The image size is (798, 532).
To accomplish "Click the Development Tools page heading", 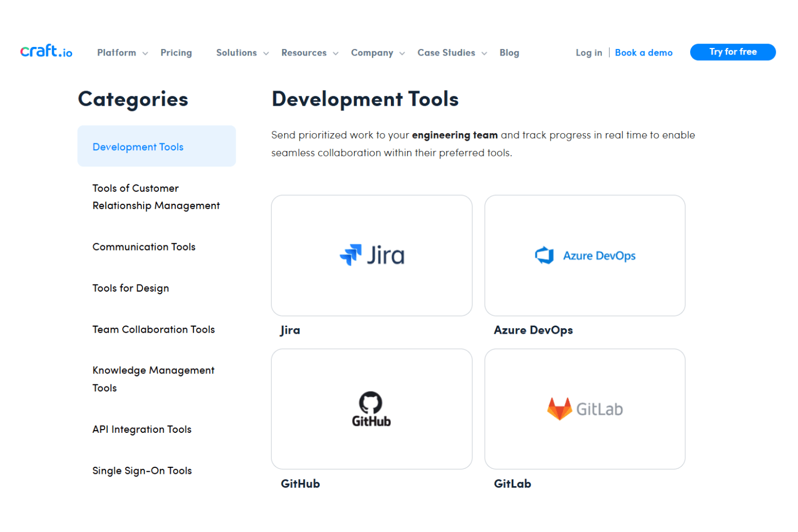I will (x=365, y=99).
